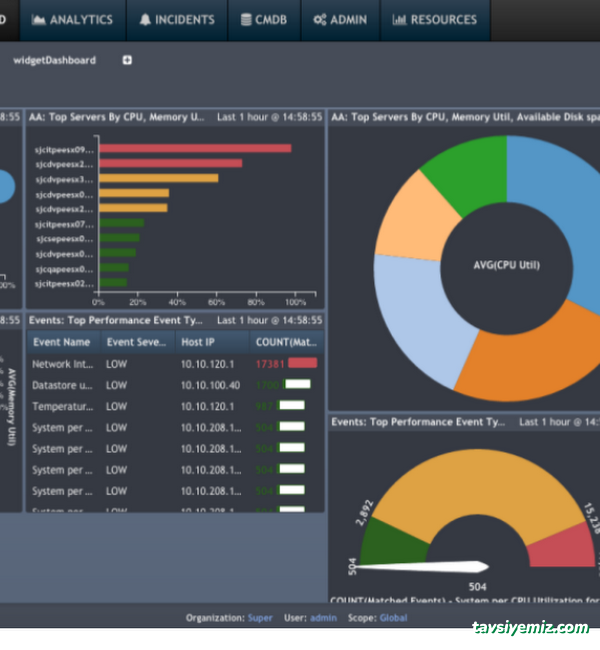Click the Host IP column header
This screenshot has width=600, height=650.
(197, 342)
